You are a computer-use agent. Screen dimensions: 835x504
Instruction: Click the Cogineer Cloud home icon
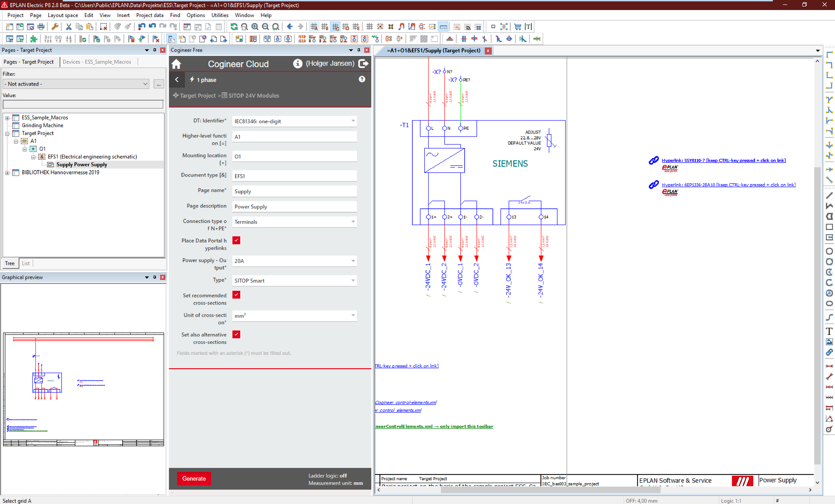176,64
